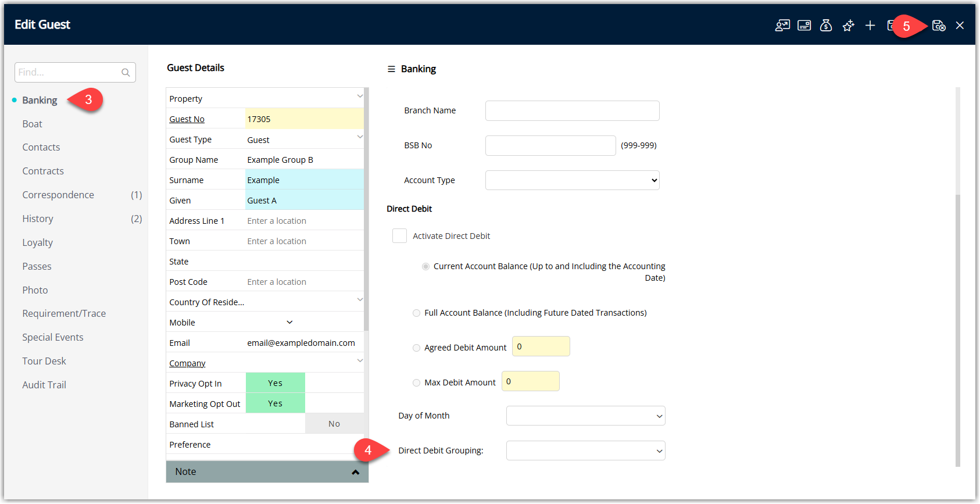This screenshot has width=980, height=504.
Task: Choose the Max Debit Amount radio button
Action: (x=416, y=383)
